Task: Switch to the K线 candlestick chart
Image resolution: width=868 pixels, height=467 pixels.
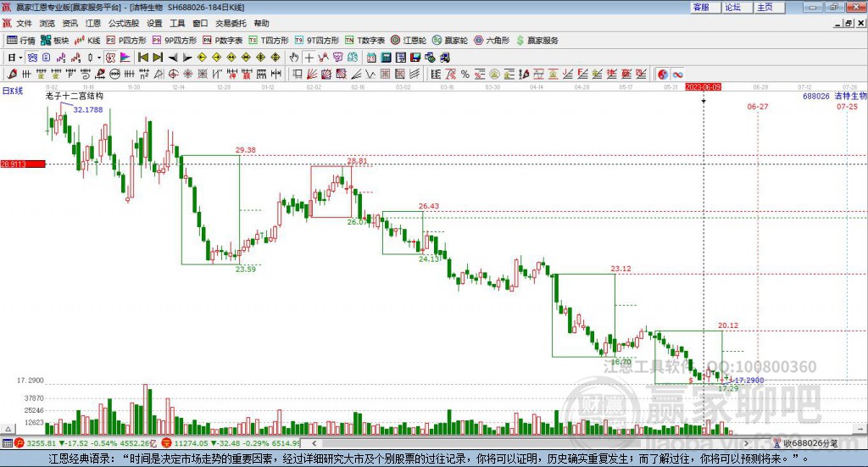Action: 87,41
